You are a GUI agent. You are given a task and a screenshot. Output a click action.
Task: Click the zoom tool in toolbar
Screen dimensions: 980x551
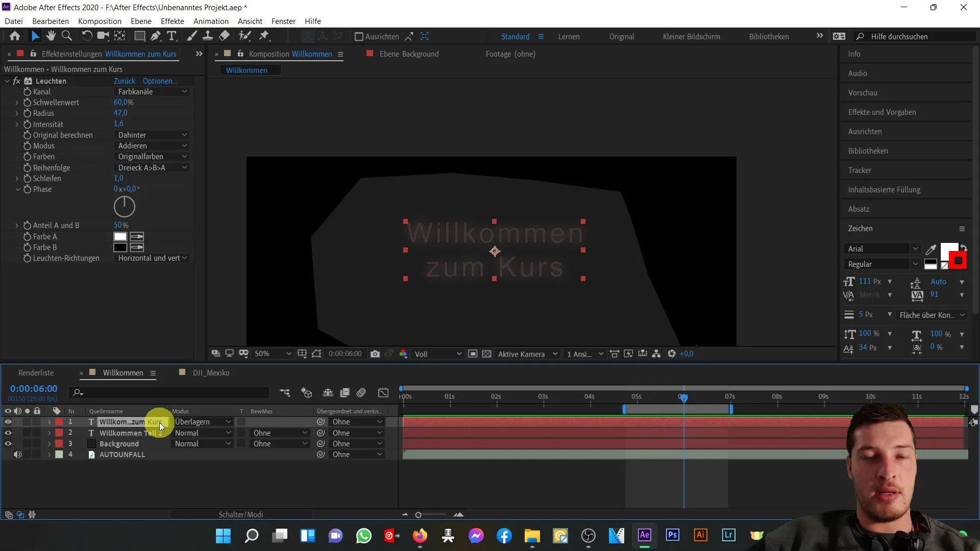click(67, 36)
